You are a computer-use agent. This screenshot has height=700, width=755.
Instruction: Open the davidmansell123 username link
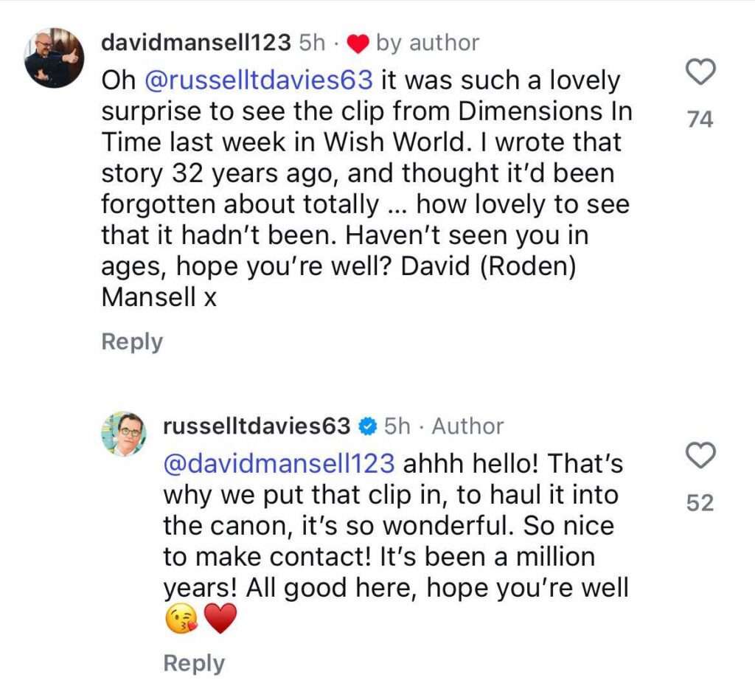196,43
